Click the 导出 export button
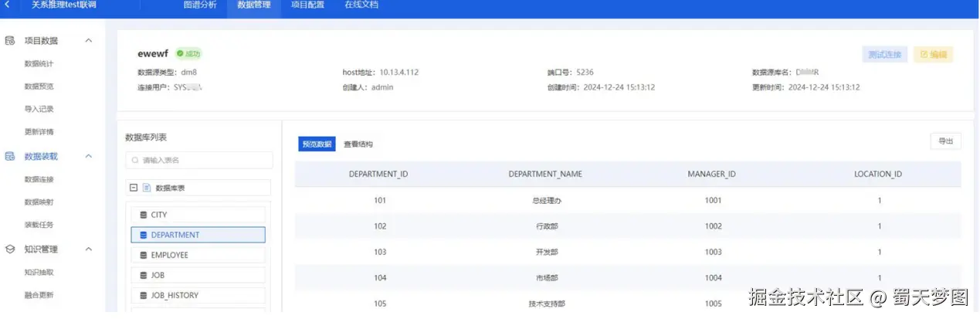 945,141
